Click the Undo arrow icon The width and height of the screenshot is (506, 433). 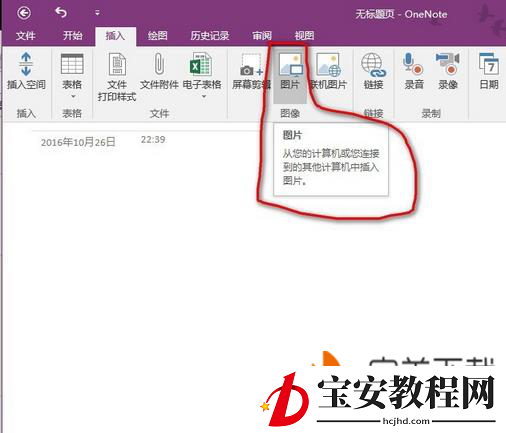coord(61,13)
